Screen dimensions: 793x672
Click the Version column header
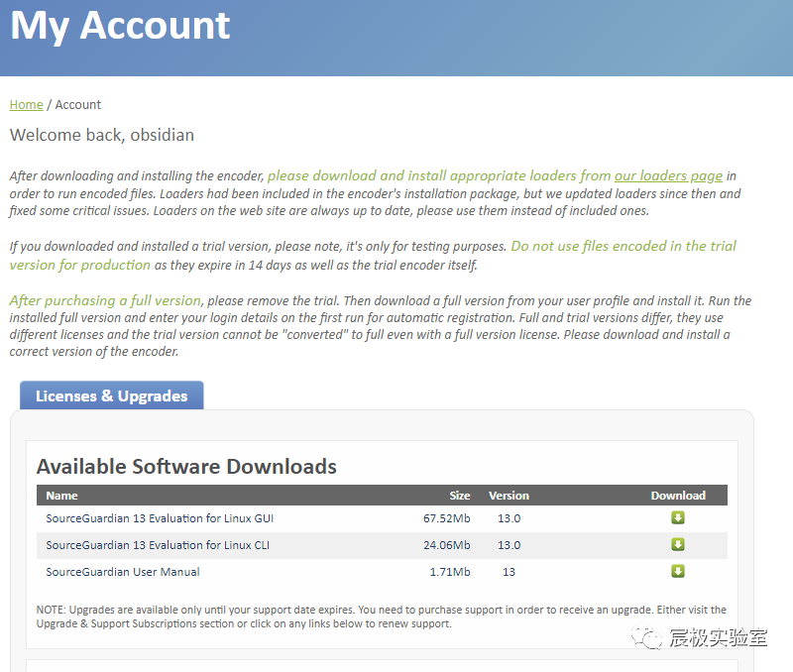[509, 496]
